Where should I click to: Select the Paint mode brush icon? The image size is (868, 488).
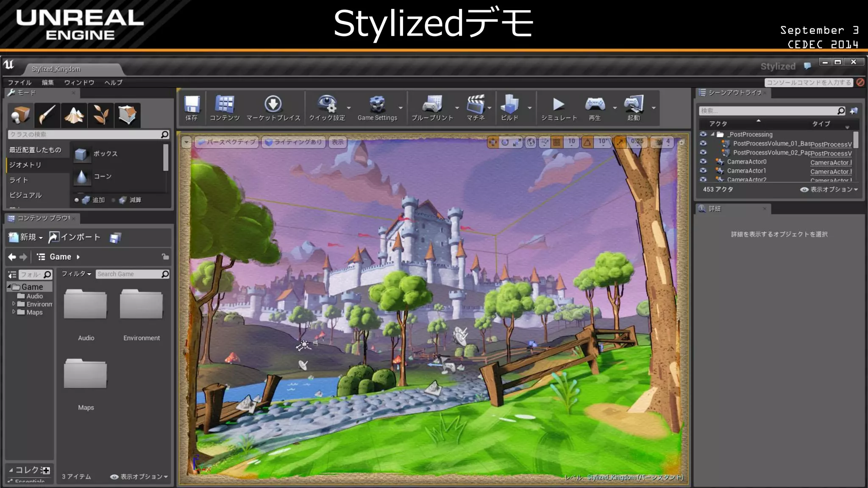tap(47, 115)
